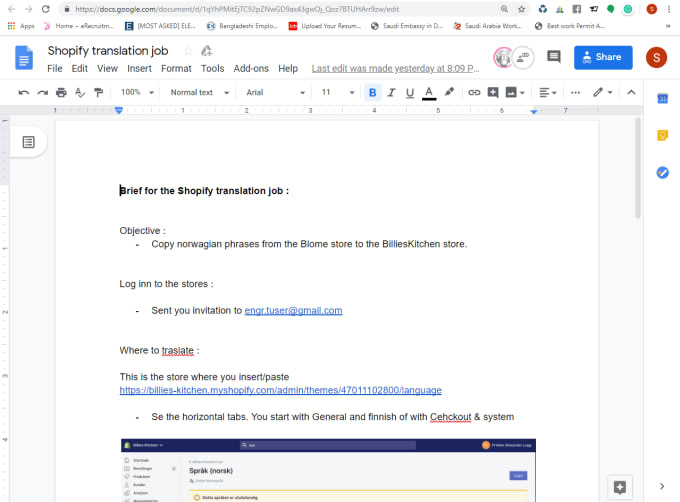Image resolution: width=680 pixels, height=502 pixels.
Task: Open the engr.tuser@gmail.com link
Action: (x=293, y=310)
